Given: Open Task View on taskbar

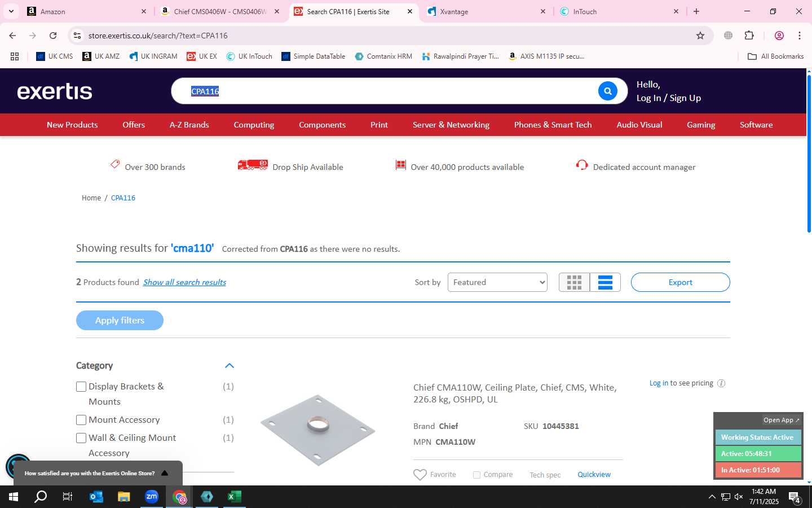Looking at the screenshot, I should (68, 497).
